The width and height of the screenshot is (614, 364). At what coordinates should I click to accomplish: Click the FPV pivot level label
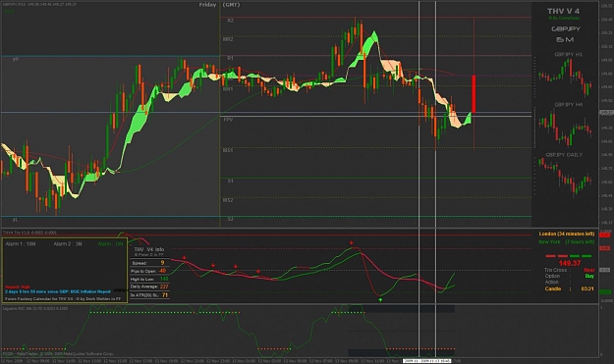pos(228,120)
